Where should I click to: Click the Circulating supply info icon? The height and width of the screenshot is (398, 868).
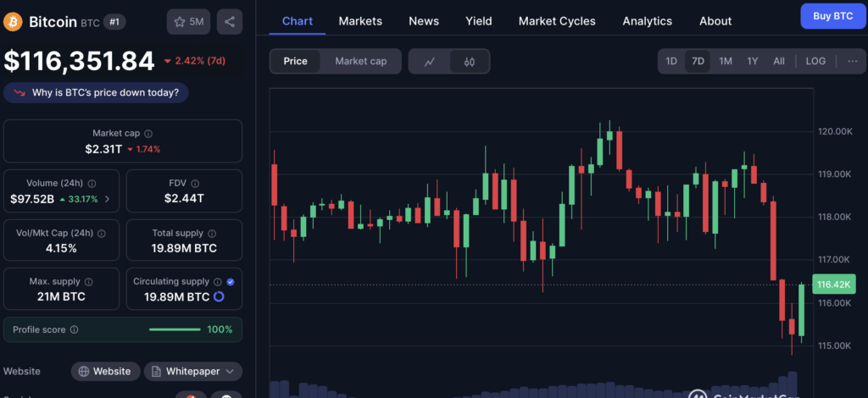click(218, 282)
